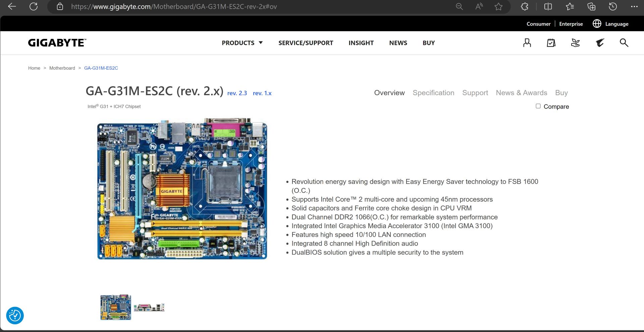644x332 pixels.
Task: Click the 'Supports Intel Core 2 multi-core' bullet
Action: (392, 199)
